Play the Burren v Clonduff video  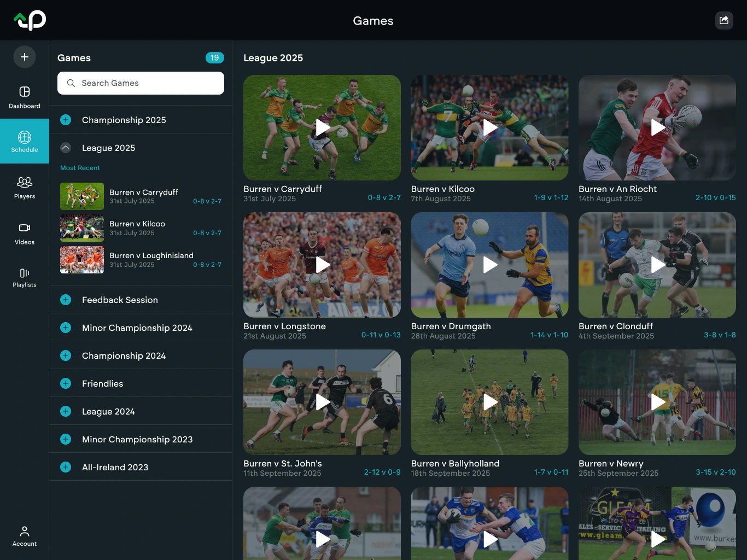coord(658,265)
